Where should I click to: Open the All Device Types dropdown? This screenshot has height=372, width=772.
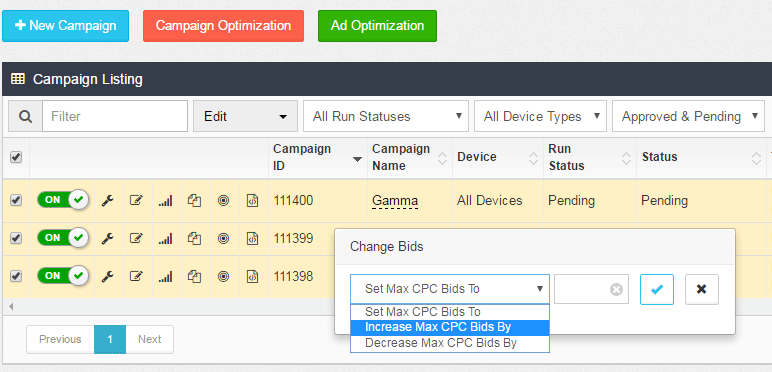[x=540, y=116]
